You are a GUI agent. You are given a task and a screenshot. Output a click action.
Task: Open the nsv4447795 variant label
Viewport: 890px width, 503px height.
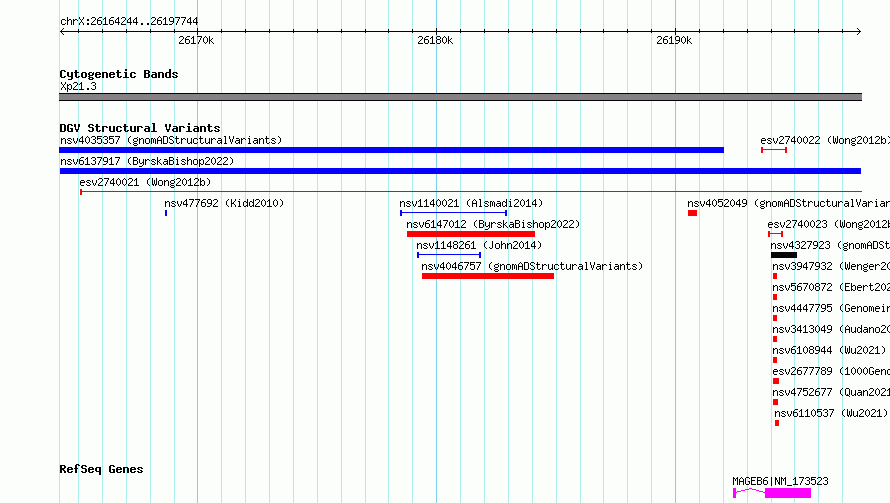pos(831,308)
